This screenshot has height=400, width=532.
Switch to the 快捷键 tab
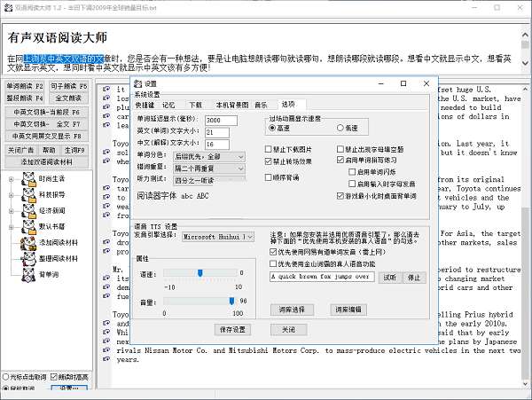(145, 105)
